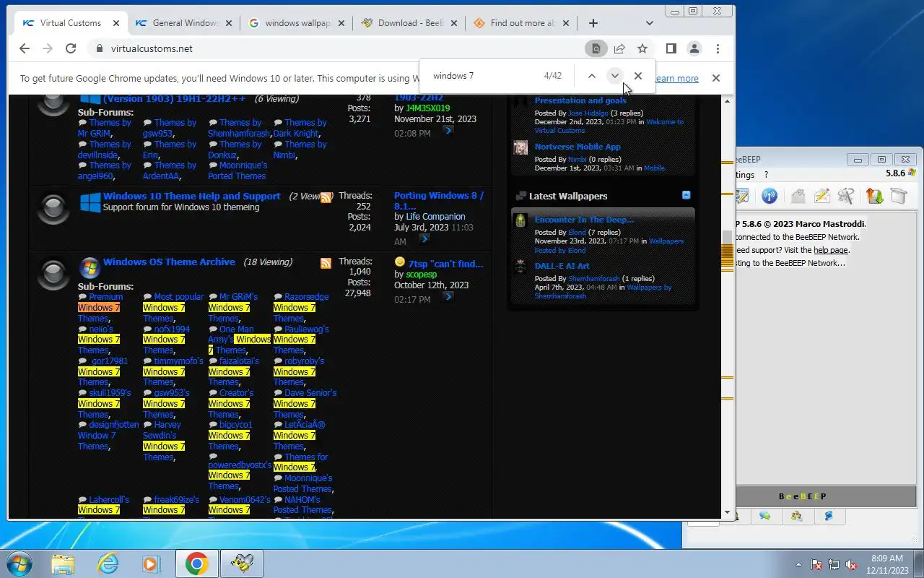
Task: Open the RSS feed for Windows 10 Theme Help
Action: 326,197
